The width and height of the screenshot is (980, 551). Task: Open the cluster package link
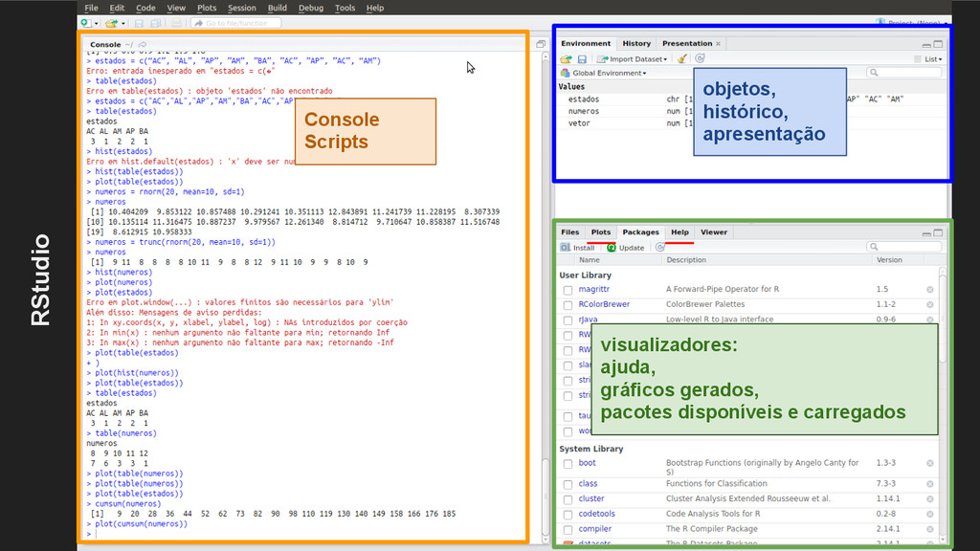click(591, 498)
